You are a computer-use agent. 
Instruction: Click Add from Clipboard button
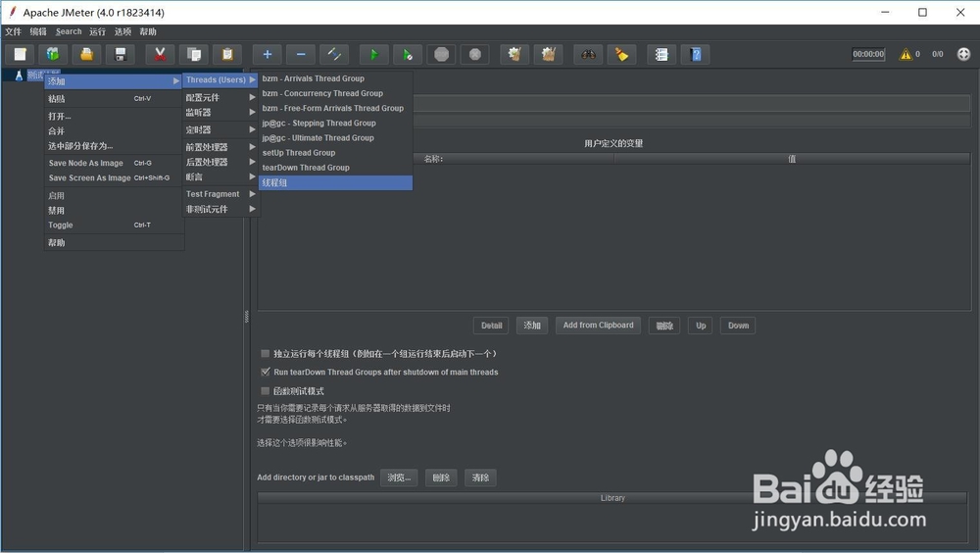point(598,326)
